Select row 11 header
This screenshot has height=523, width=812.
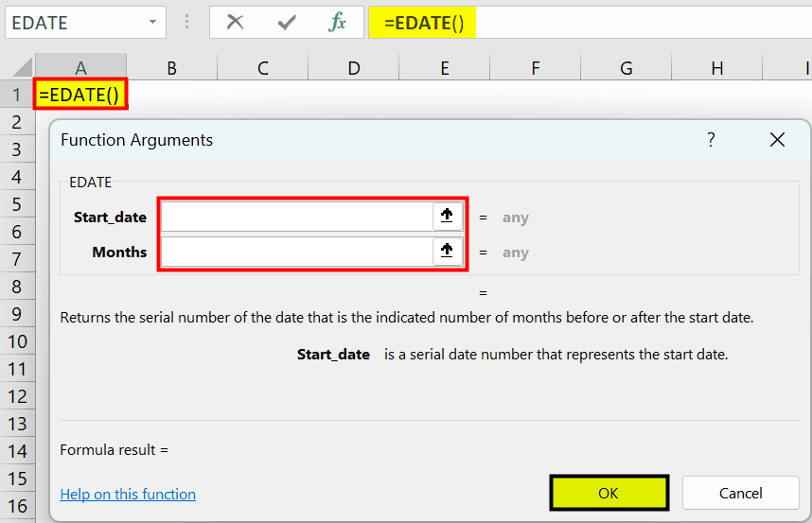click(17, 369)
